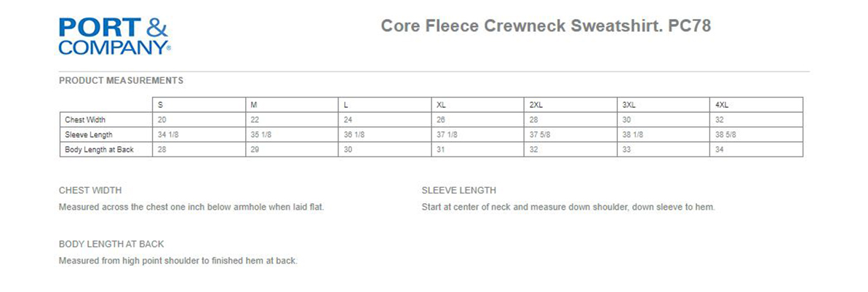Image resolution: width=868 pixels, height=292 pixels.
Task: Click the Chest Width row label
Action: [x=86, y=119]
